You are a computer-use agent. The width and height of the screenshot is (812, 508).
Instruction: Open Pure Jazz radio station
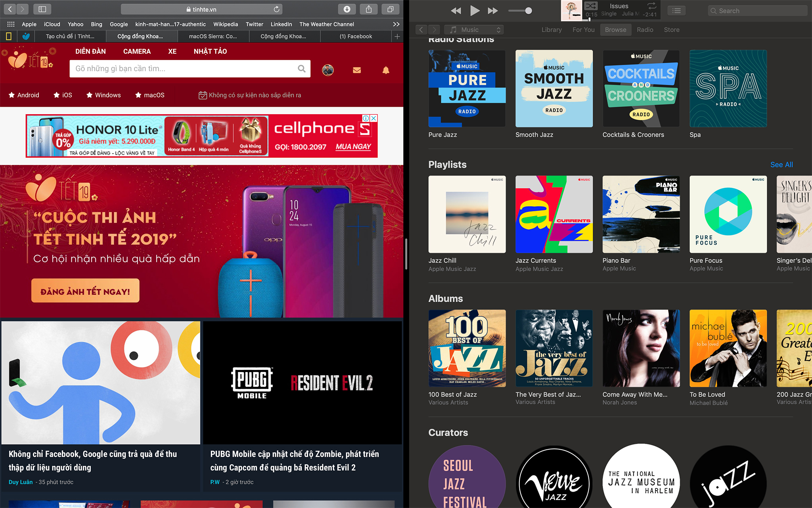pos(467,88)
